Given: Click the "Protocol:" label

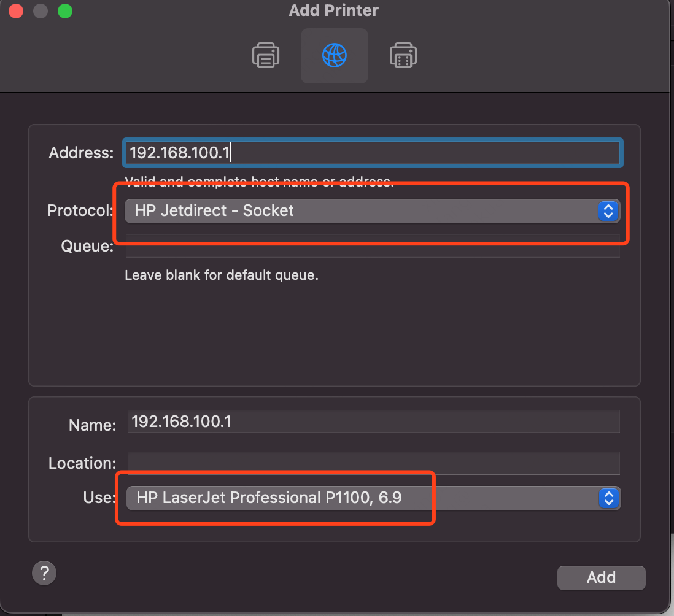Looking at the screenshot, I should (x=80, y=211).
